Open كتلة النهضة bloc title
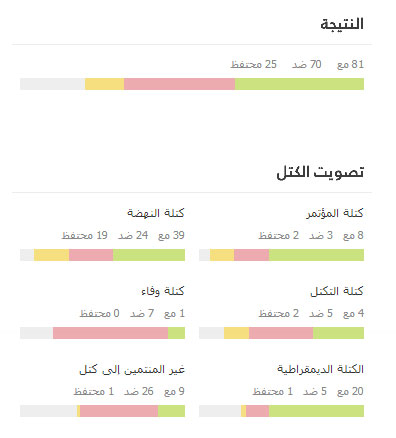This screenshot has width=396, height=438. tap(156, 213)
